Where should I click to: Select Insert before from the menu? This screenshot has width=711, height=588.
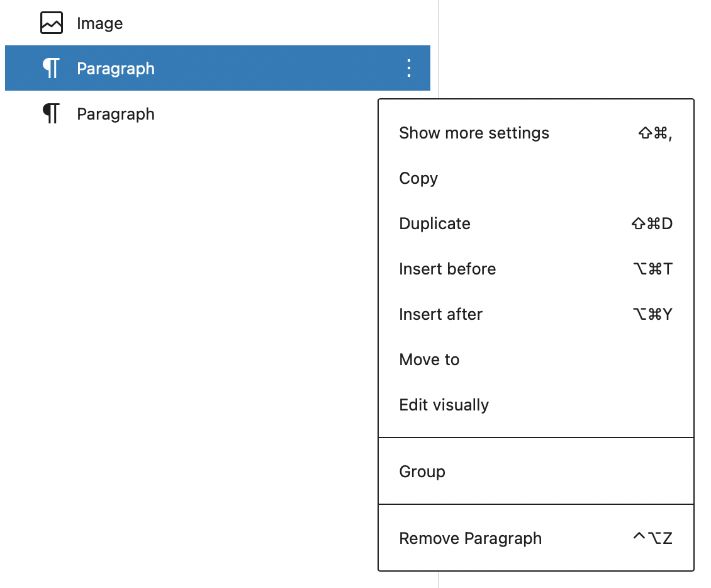[x=447, y=269]
